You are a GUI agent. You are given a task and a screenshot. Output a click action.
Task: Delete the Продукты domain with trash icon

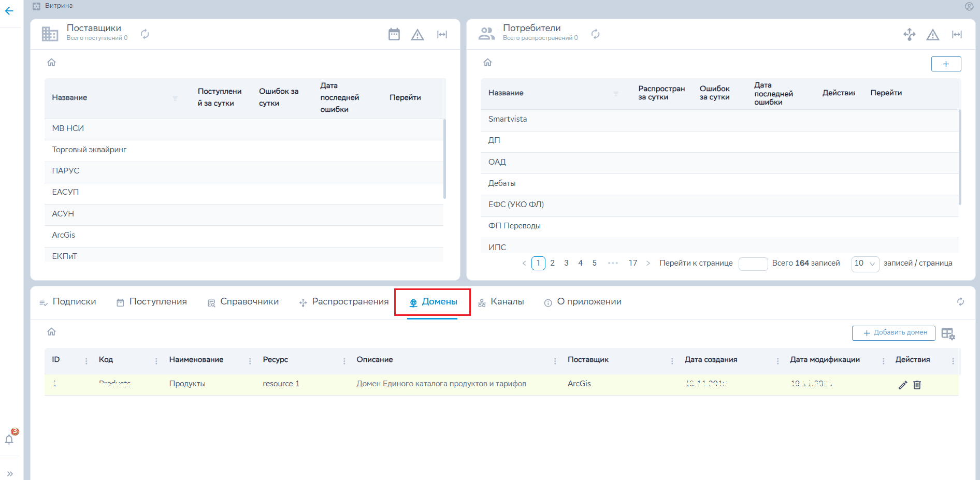coord(917,385)
